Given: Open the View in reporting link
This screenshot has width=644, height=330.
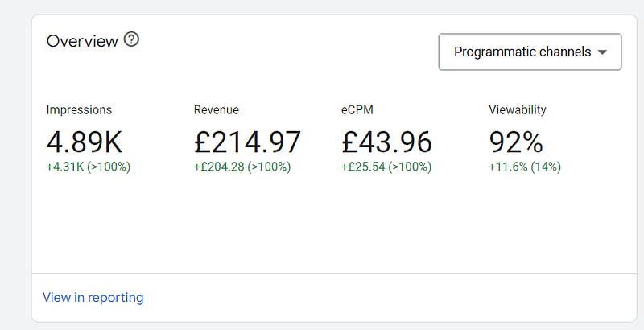Looking at the screenshot, I should click(x=93, y=298).
